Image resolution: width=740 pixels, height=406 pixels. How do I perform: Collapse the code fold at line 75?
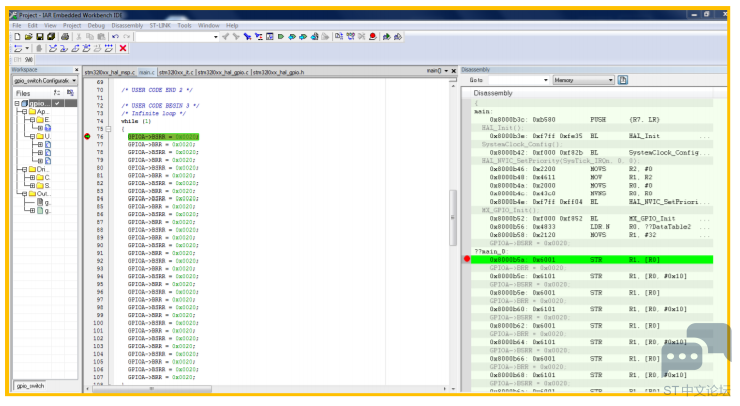pos(109,129)
